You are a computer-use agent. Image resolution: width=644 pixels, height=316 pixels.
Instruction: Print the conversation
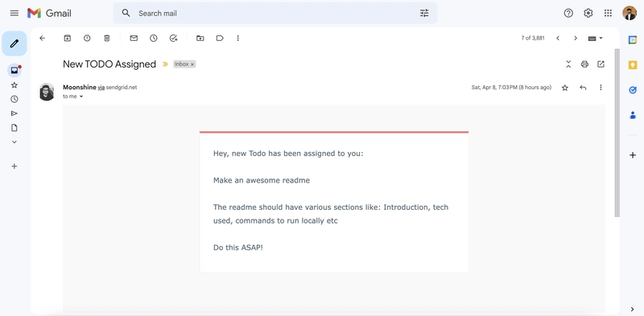click(584, 64)
